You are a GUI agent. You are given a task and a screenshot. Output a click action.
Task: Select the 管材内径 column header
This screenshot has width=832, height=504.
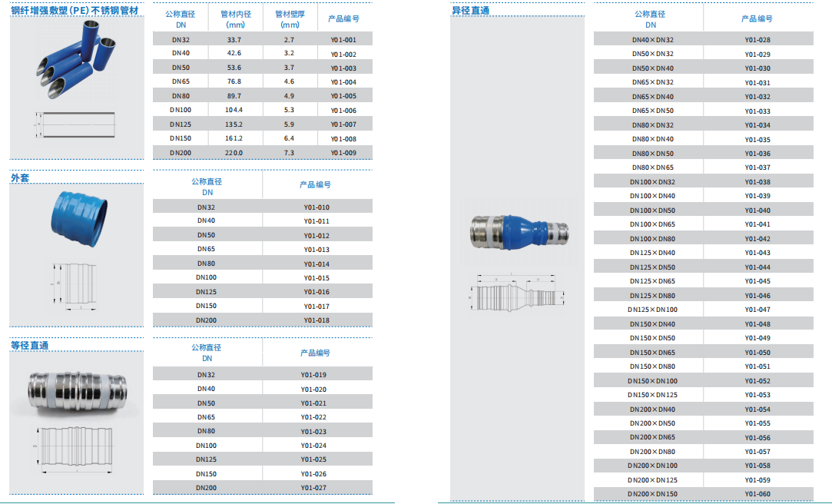tap(235, 19)
